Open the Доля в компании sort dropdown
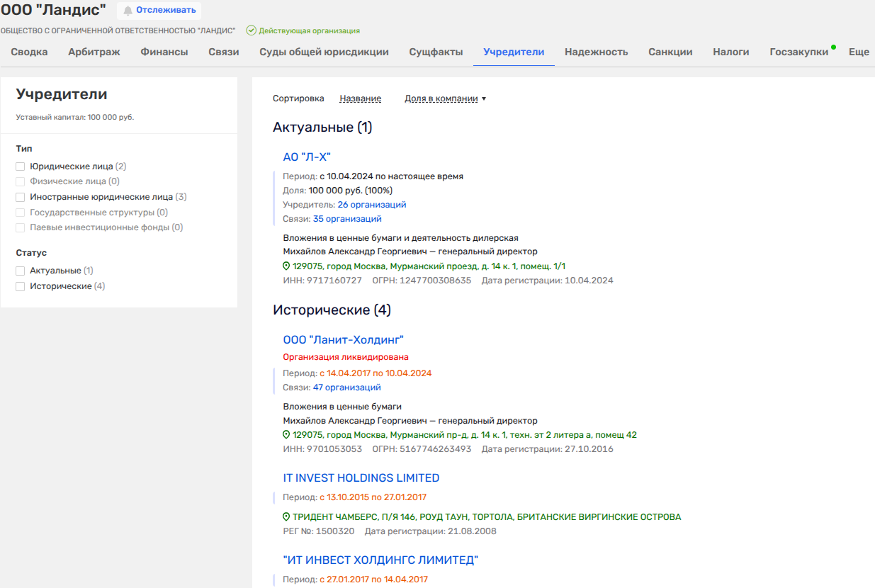 click(445, 98)
